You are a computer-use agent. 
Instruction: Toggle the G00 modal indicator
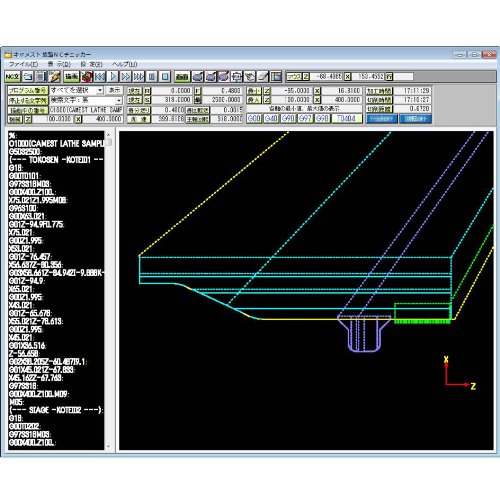point(254,119)
